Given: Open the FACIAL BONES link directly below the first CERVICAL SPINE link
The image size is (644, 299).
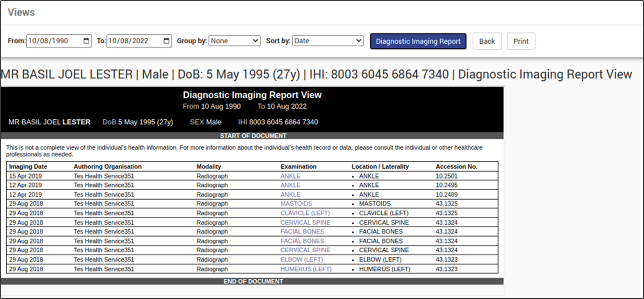Looking at the screenshot, I should 302,232.
